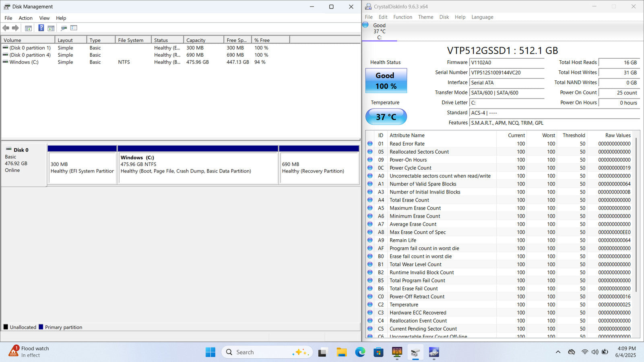Click the Show/Hide Console Tree toolbar icon
This screenshot has width=644, height=362.
(x=28, y=28)
